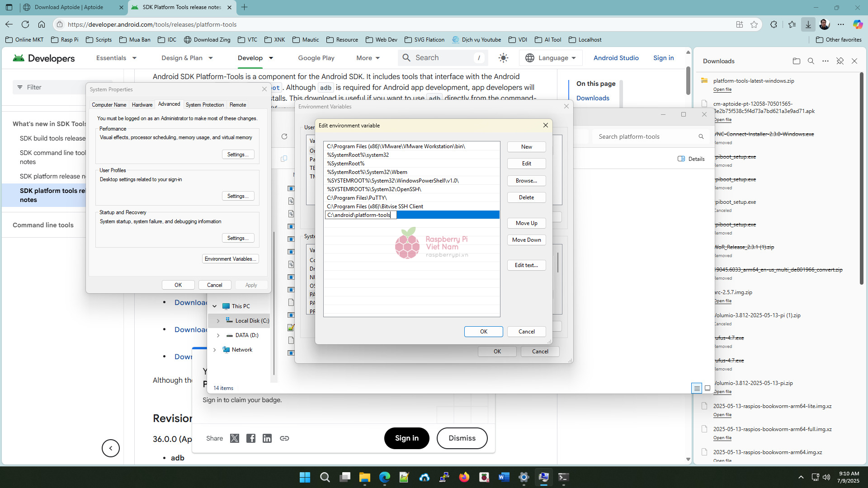The height and width of the screenshot is (488, 868).
Task: Search downloads with magnifier icon
Action: (811, 61)
